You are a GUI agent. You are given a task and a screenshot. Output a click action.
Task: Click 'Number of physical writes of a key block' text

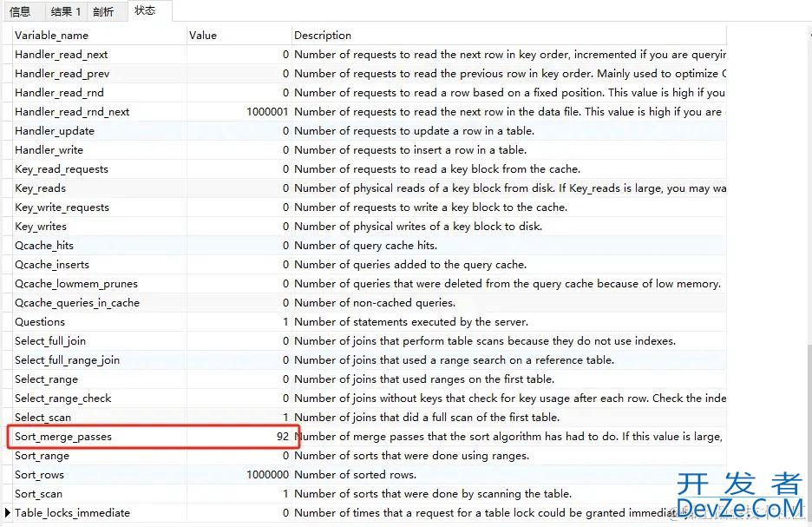point(418,227)
